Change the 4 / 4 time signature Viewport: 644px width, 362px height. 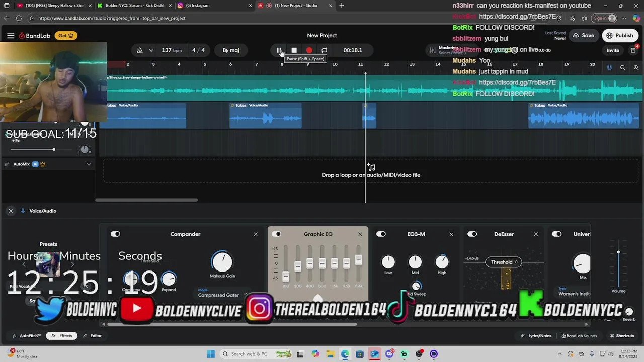198,50
